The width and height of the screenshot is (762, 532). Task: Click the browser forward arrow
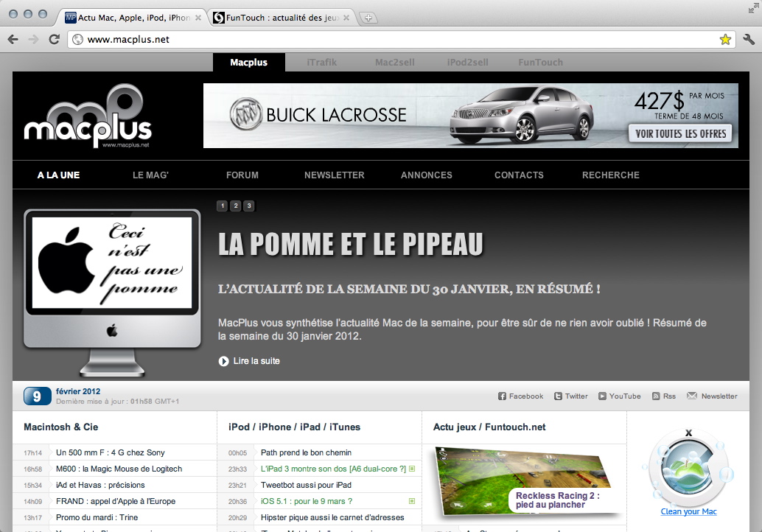click(33, 39)
